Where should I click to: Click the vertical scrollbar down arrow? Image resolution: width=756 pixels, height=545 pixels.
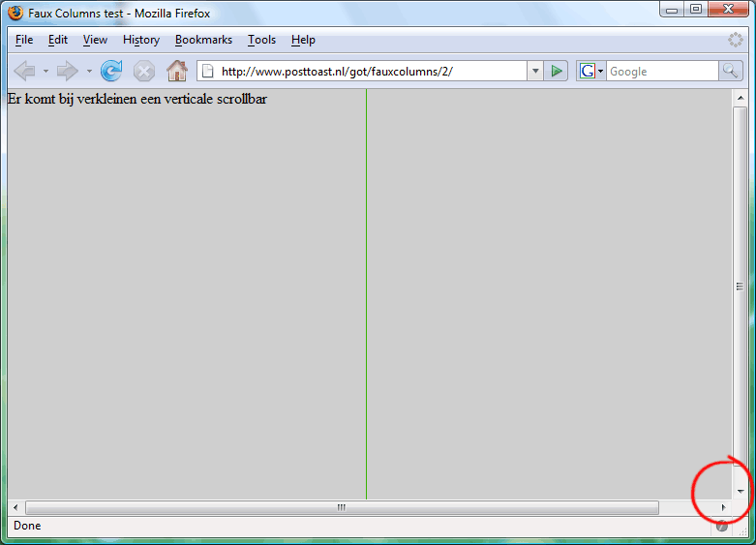741,491
